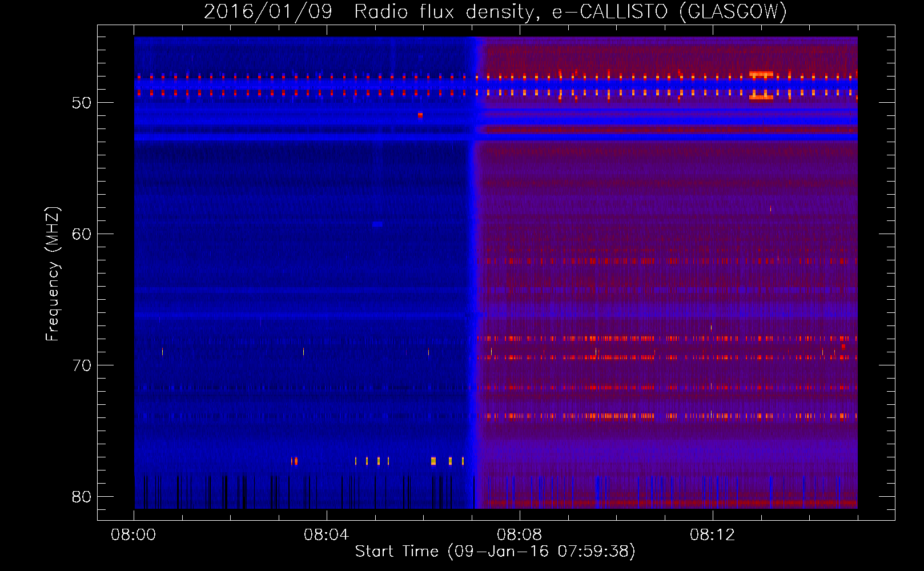
Task: Click the 08:08 time tick label
Action: 520,535
